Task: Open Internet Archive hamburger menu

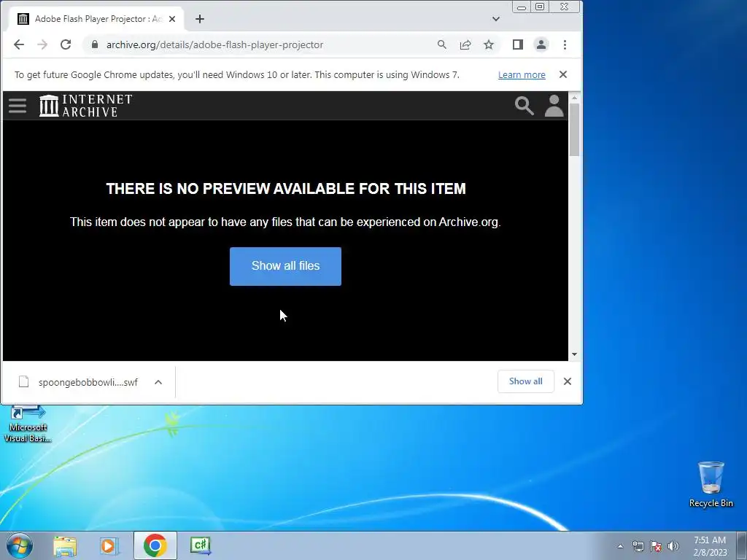Action: (x=18, y=106)
